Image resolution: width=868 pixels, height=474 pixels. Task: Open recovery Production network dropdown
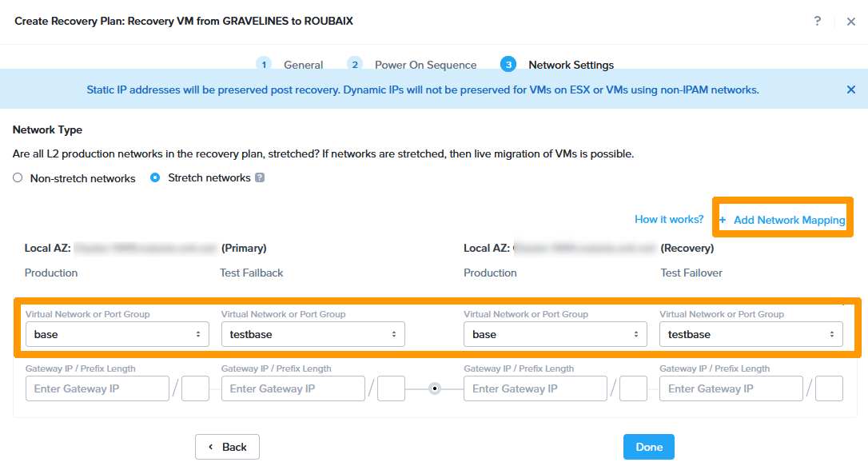555,334
